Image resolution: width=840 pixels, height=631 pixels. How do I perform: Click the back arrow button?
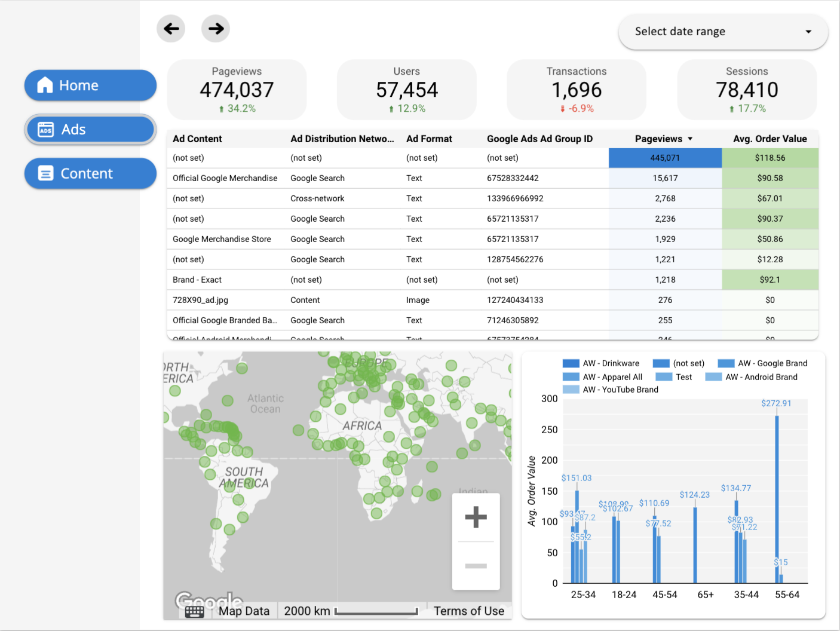point(171,29)
